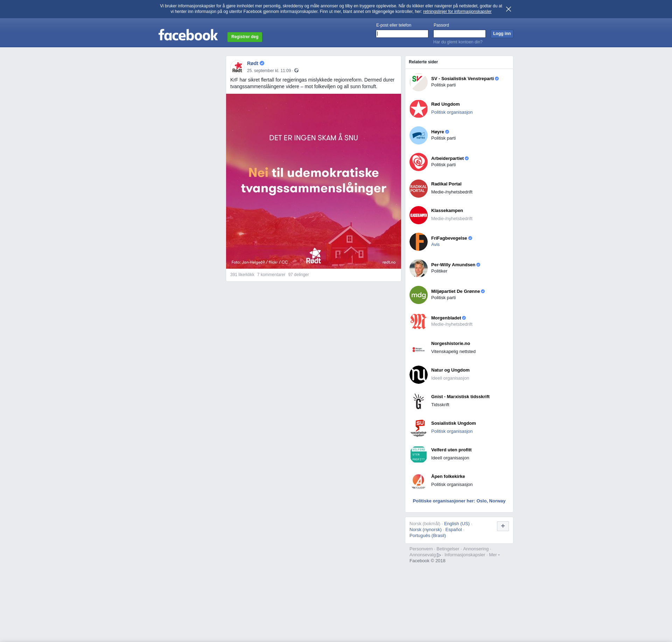Open Personvern footer link
This screenshot has width=672, height=642.
pos(421,549)
